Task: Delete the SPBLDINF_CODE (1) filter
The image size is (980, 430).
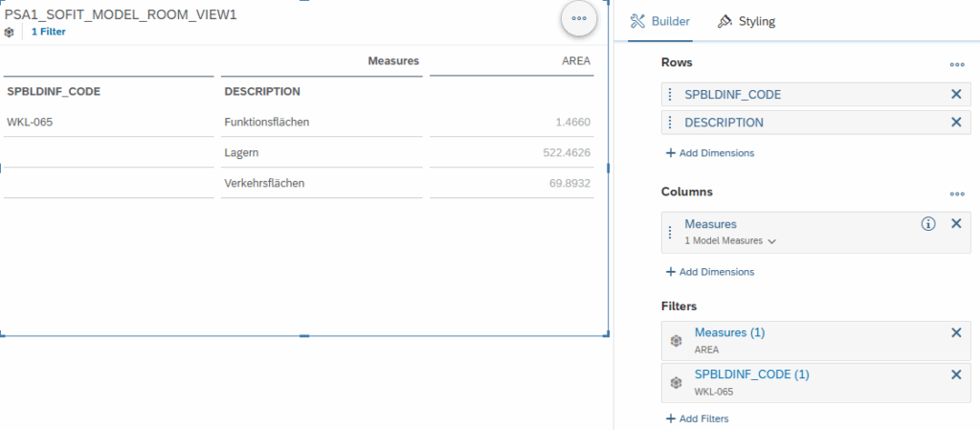Action: 956,374
